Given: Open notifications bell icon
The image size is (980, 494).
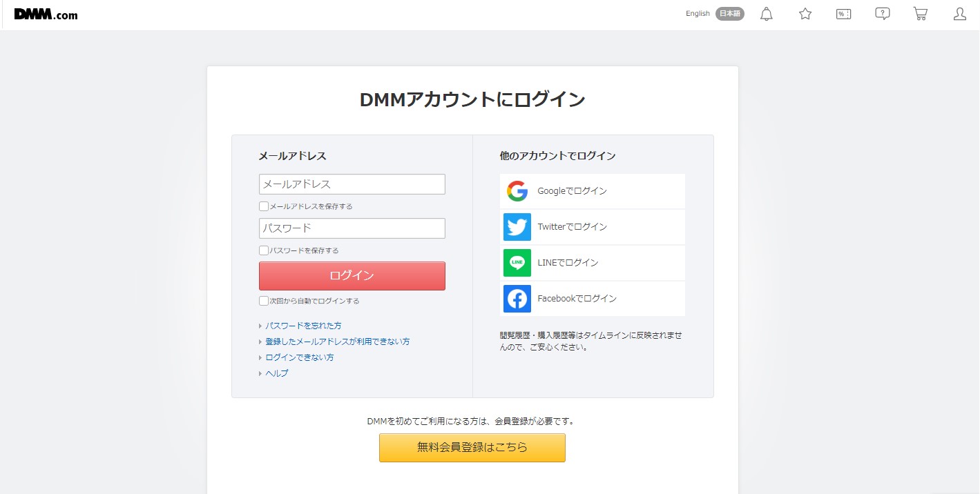Looking at the screenshot, I should [x=767, y=14].
